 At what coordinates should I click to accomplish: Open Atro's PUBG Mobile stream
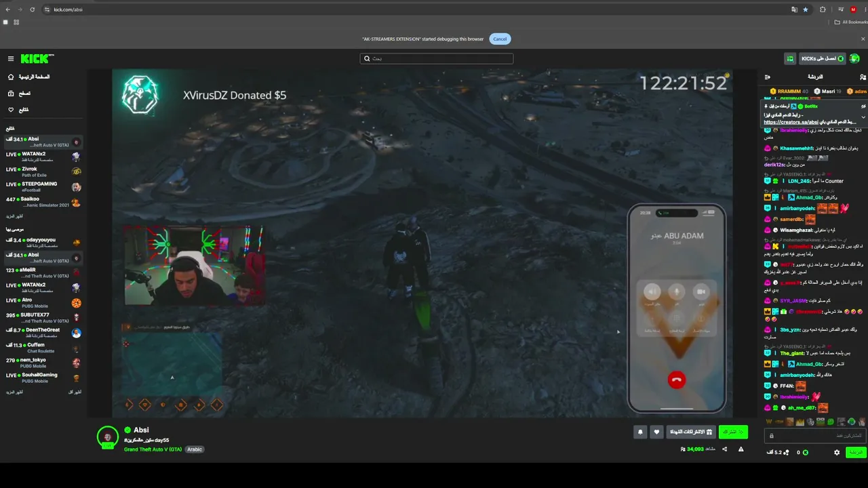pyautogui.click(x=43, y=302)
